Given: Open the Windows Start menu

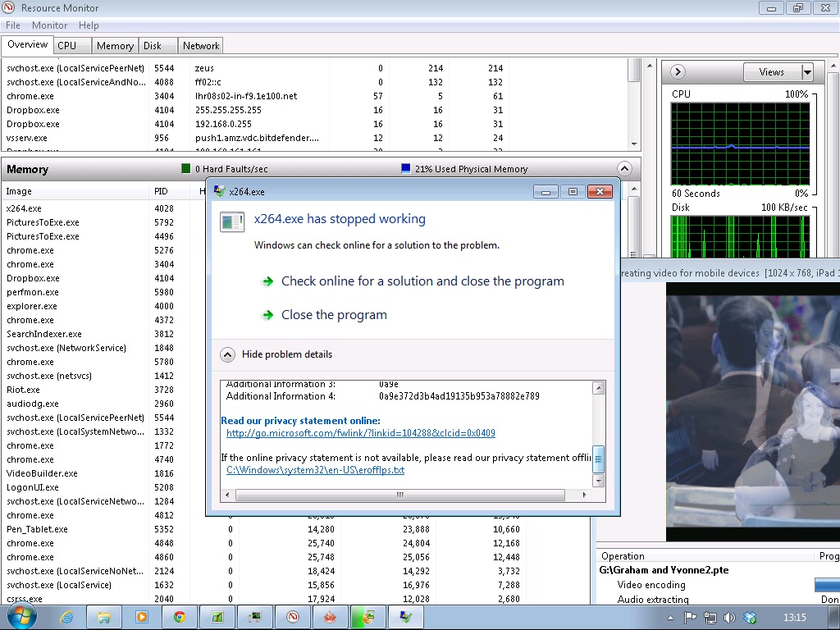Looking at the screenshot, I should point(22,616).
